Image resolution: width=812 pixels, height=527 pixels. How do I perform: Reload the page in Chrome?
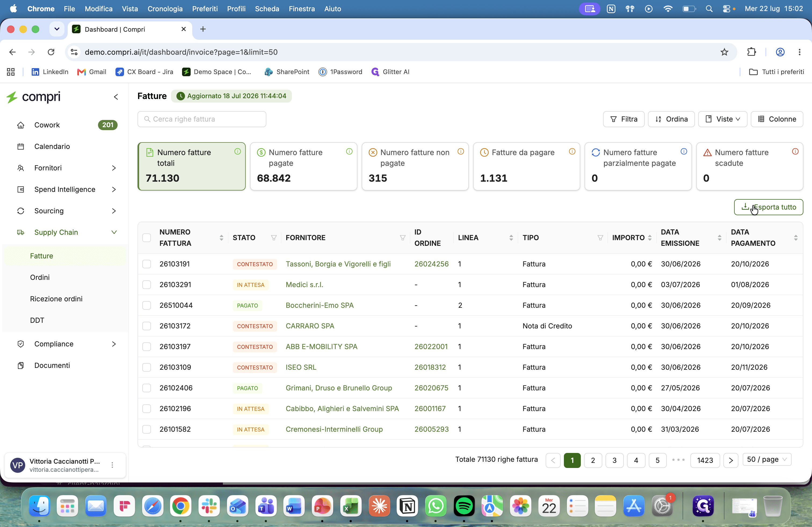tap(51, 52)
